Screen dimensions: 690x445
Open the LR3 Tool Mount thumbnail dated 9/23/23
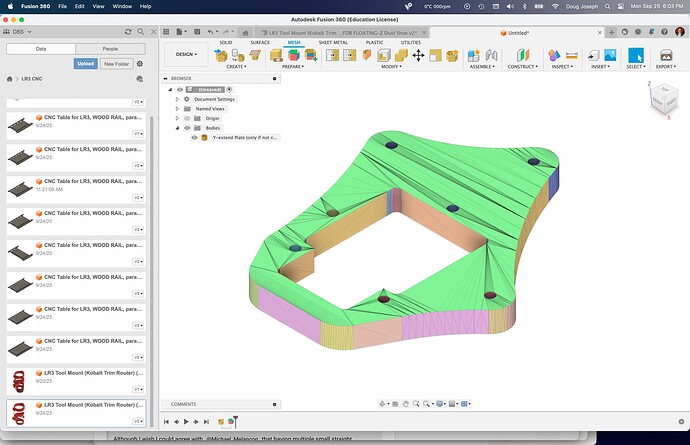(19, 381)
